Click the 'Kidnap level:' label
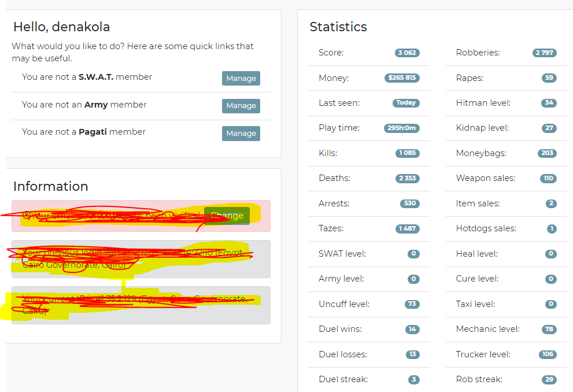Image resolution: width=573 pixels, height=392 pixels. (x=482, y=128)
